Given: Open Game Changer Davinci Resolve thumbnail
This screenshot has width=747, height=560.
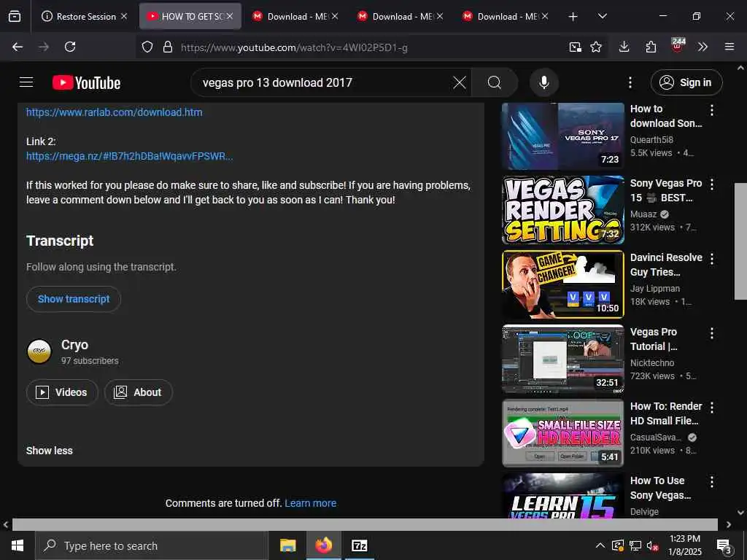Looking at the screenshot, I should 563,284.
